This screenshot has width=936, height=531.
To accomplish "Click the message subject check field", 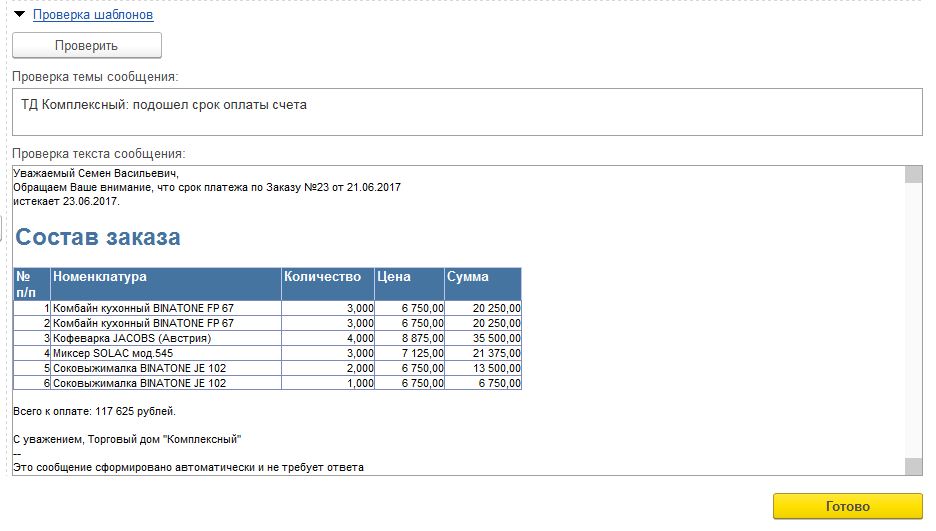I will (x=467, y=112).
